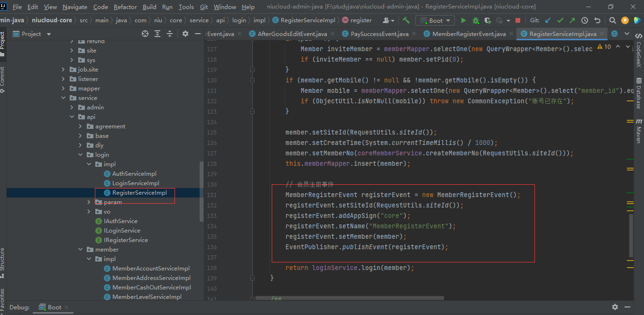
Task: Open the Boot run configuration dropdown
Action: 435,20
